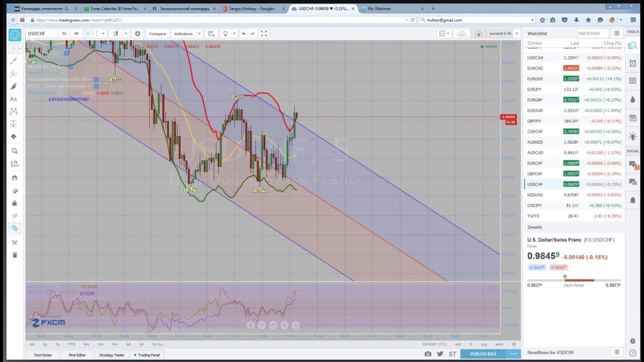The height and width of the screenshot is (362, 644).
Task: Expand the lightbulb ideas dropdown
Action: tap(234, 34)
